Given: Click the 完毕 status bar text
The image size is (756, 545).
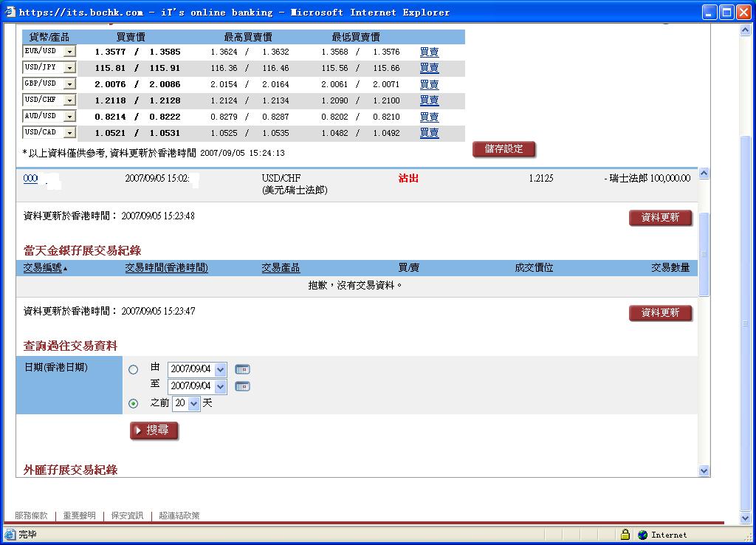Looking at the screenshot, I should (x=27, y=535).
